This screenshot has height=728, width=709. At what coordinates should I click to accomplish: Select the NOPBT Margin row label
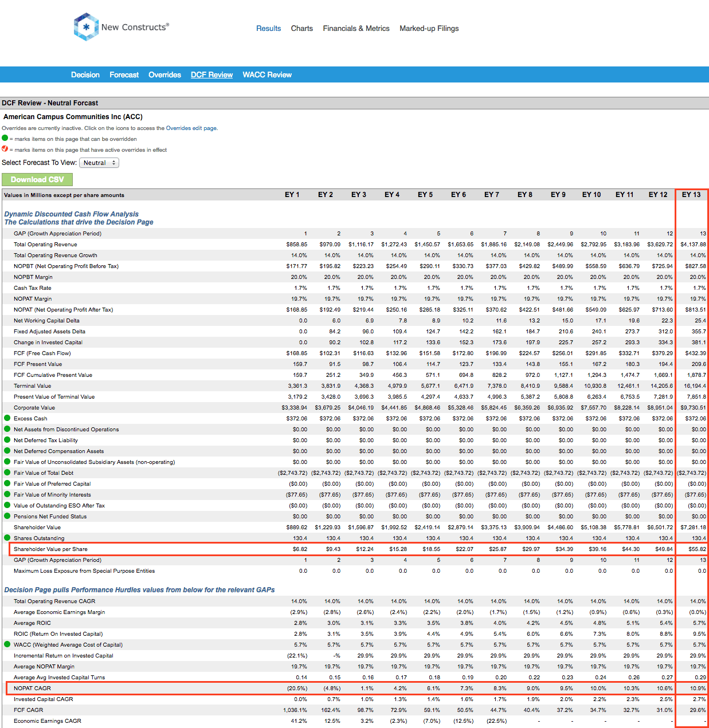tap(33, 277)
